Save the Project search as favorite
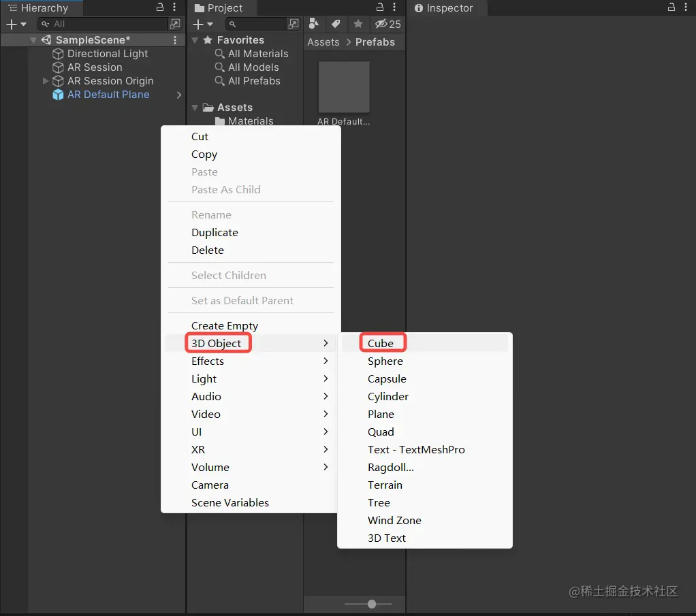The image size is (696, 616). tap(358, 24)
